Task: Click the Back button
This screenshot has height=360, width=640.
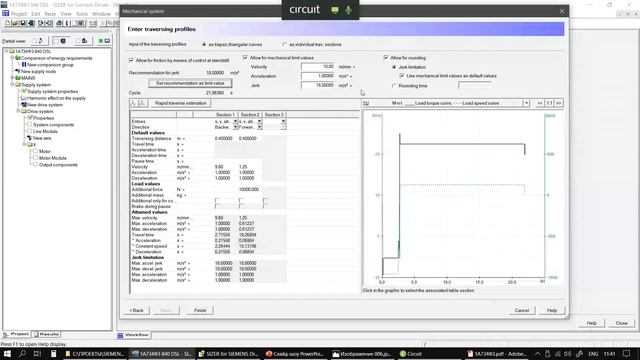Action: (x=136, y=310)
